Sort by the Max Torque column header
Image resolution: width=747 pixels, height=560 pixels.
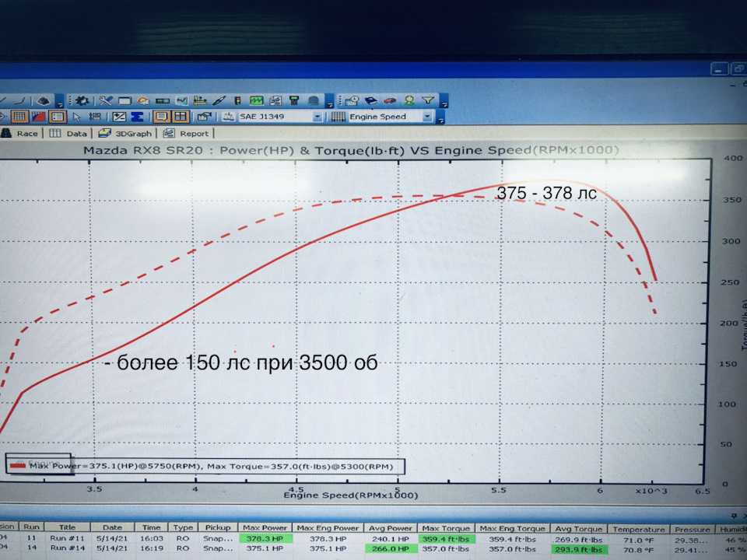(x=446, y=528)
